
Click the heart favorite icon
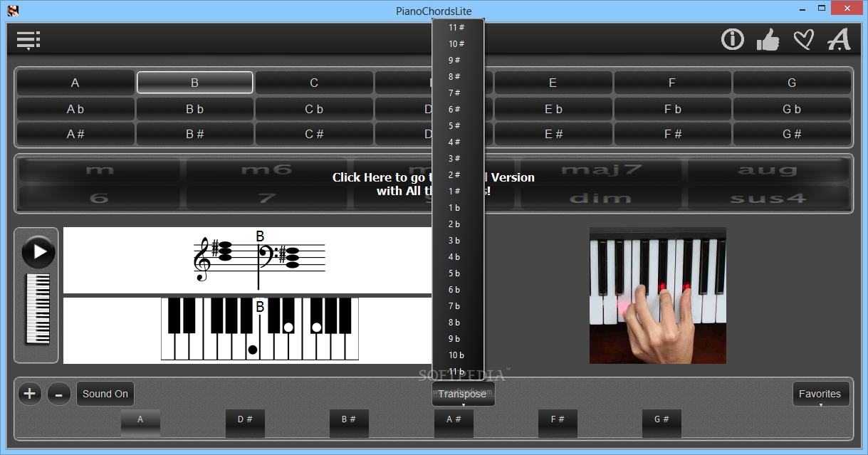pos(803,39)
